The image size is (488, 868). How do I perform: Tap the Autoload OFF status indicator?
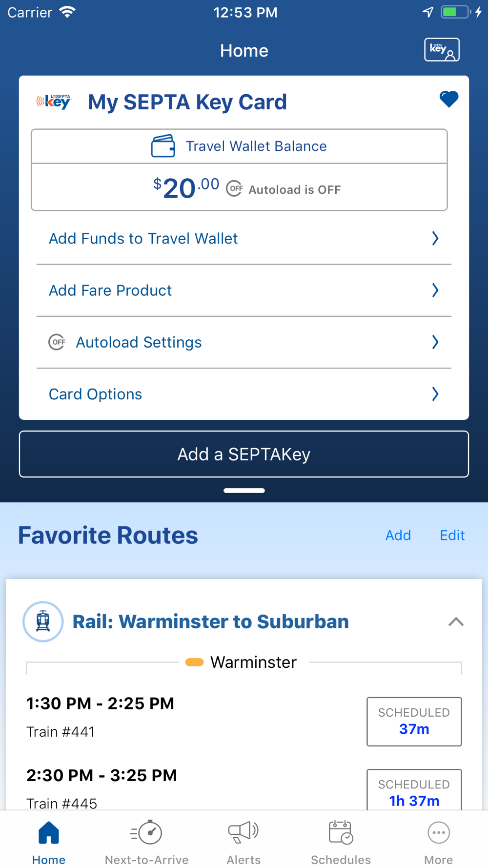pyautogui.click(x=234, y=189)
